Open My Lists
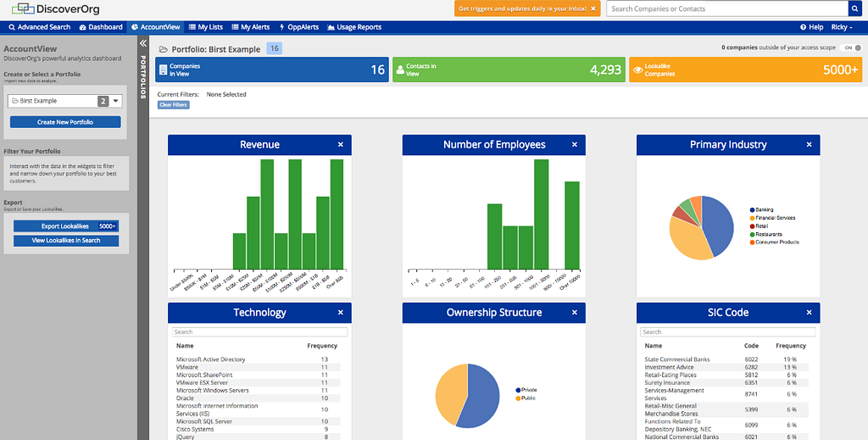 coord(206,27)
